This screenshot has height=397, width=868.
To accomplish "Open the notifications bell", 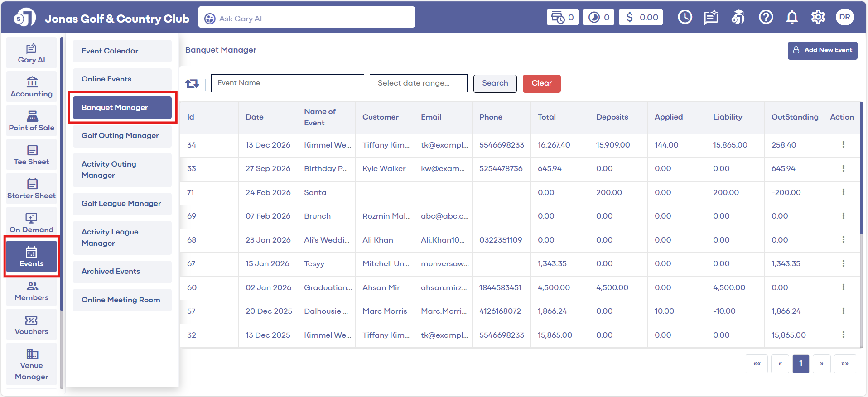I will pyautogui.click(x=791, y=18).
